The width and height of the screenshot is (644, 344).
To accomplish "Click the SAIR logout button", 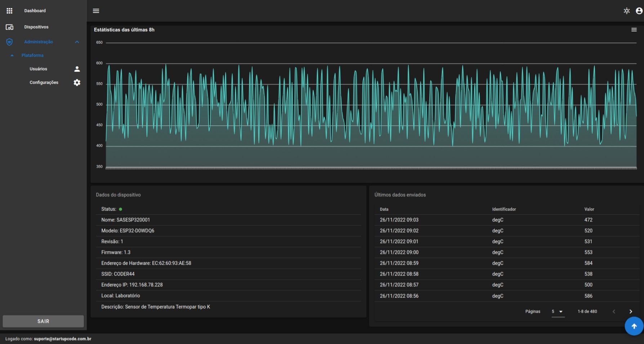I will [x=43, y=321].
